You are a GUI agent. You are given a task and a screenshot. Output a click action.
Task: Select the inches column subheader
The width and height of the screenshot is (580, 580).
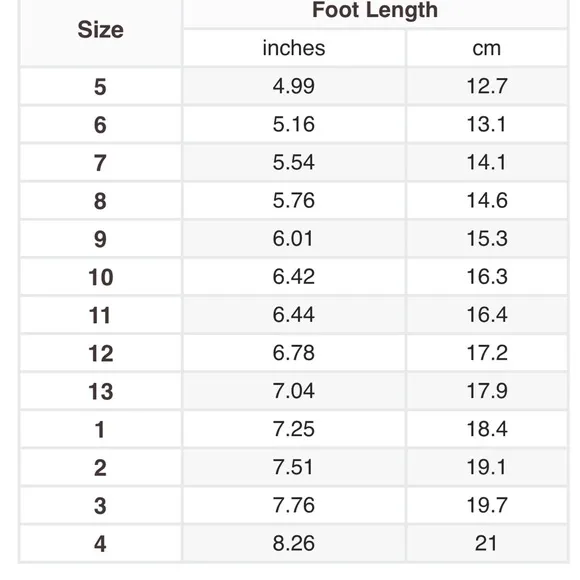[294, 48]
